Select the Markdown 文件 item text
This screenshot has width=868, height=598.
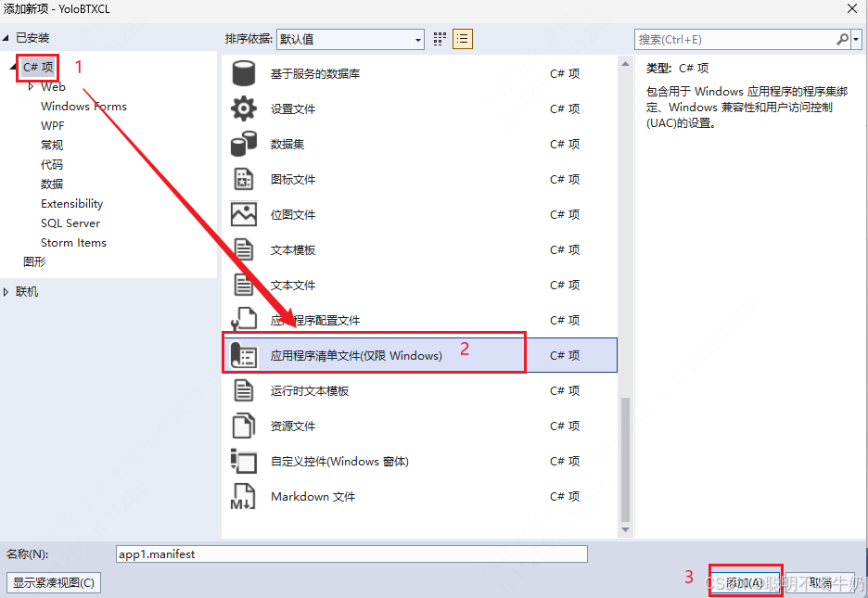coord(313,497)
